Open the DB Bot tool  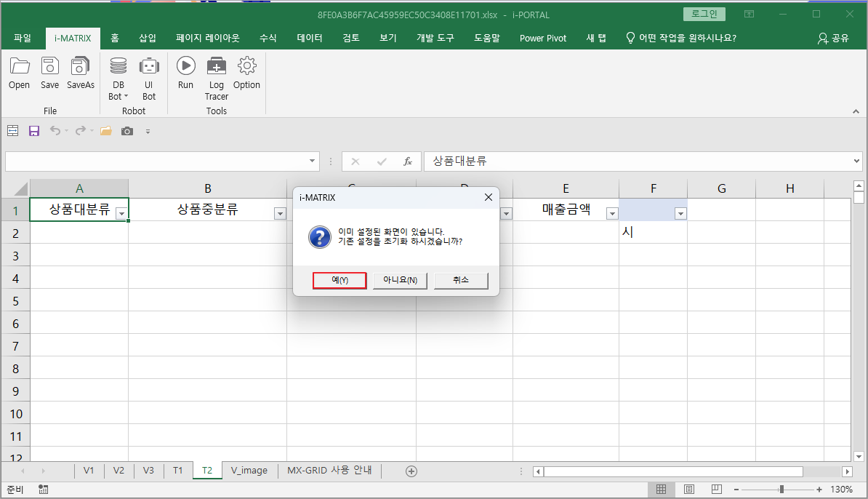click(x=117, y=77)
